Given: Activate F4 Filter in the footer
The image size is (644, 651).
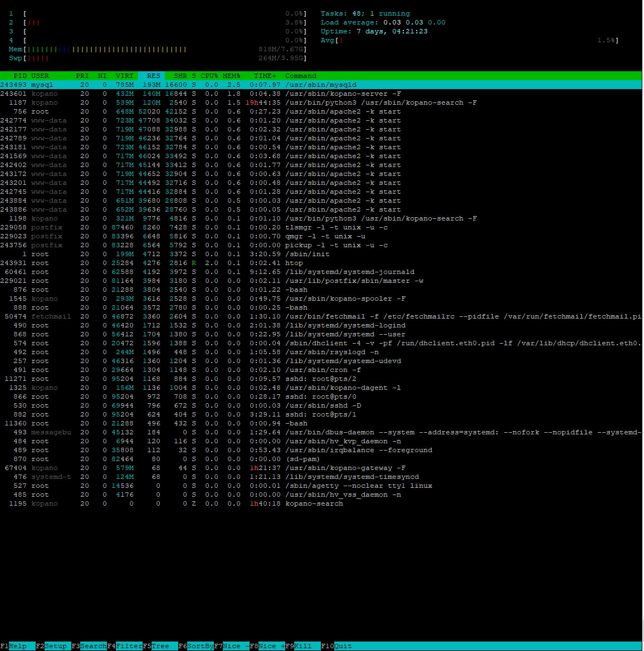Looking at the screenshot, I should 125,646.
